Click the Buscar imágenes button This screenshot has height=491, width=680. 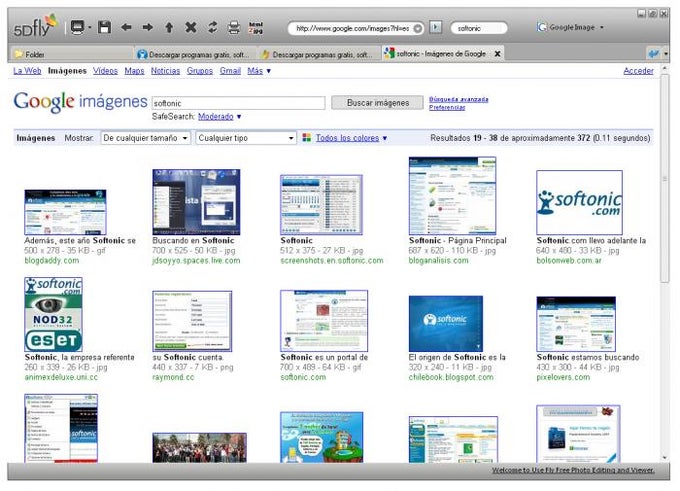click(x=377, y=103)
